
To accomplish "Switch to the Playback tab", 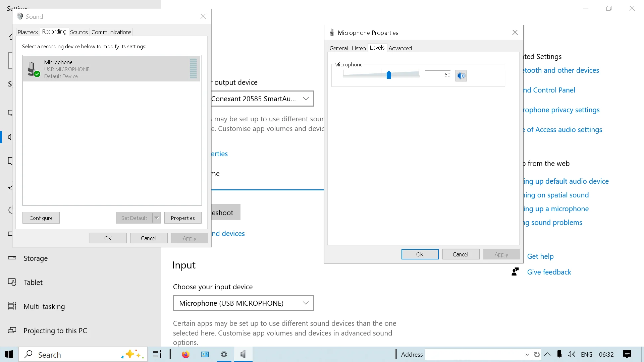I will 28,32.
